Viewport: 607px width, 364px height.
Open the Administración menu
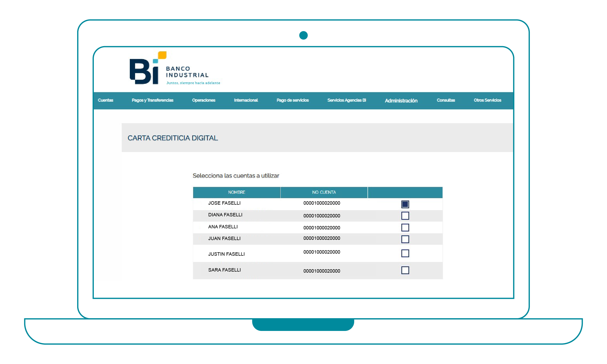[401, 101]
